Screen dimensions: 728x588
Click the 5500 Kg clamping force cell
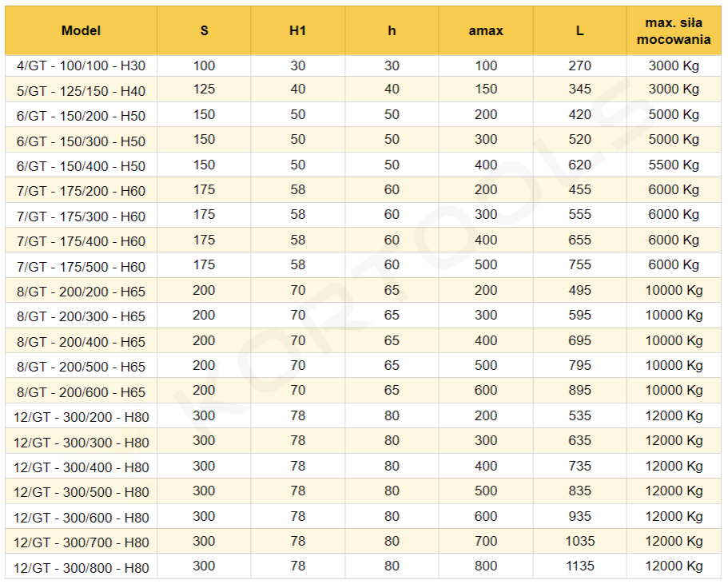click(x=675, y=165)
